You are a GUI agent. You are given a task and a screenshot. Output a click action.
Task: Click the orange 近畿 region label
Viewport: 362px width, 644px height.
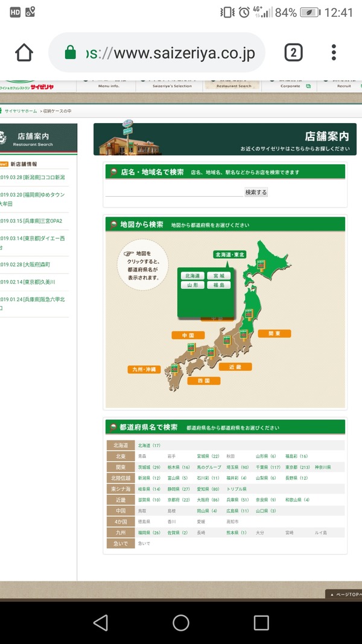[235, 367]
